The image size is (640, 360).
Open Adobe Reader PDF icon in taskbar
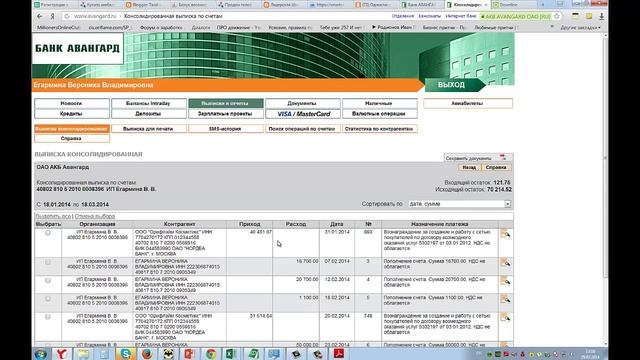pos(339,354)
